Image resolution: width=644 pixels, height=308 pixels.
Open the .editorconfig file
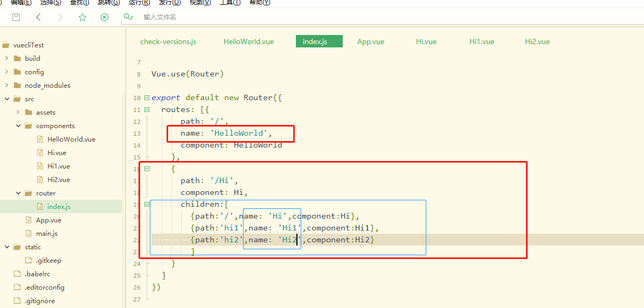pos(44,287)
